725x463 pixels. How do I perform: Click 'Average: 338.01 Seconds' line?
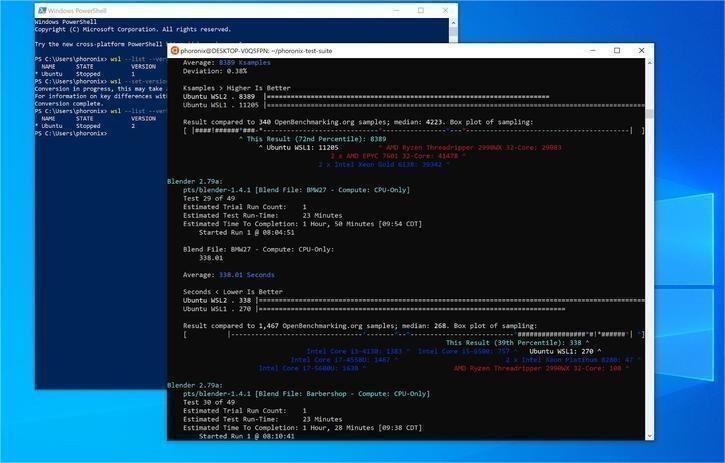pos(228,275)
